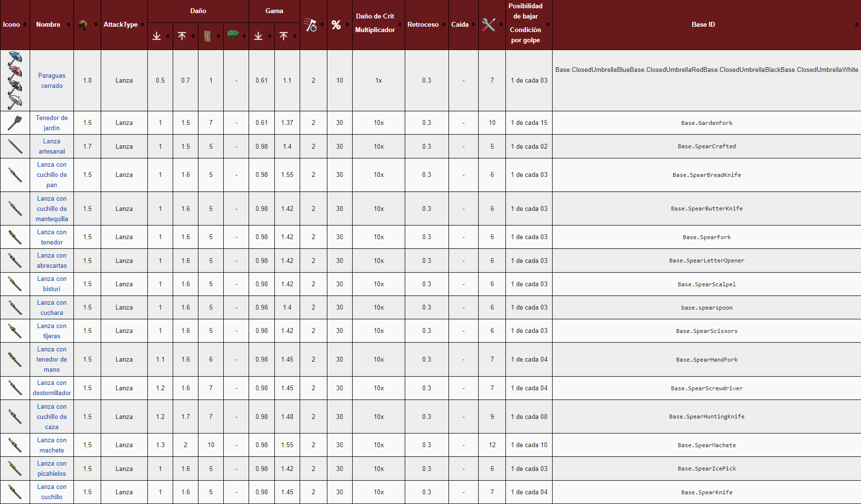The image size is (861, 504).
Task: Sort by maximum range up-arrow icon
Action: click(284, 36)
